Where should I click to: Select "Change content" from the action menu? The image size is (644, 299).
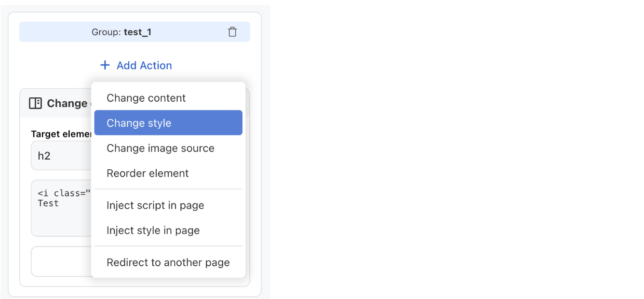[x=146, y=98]
